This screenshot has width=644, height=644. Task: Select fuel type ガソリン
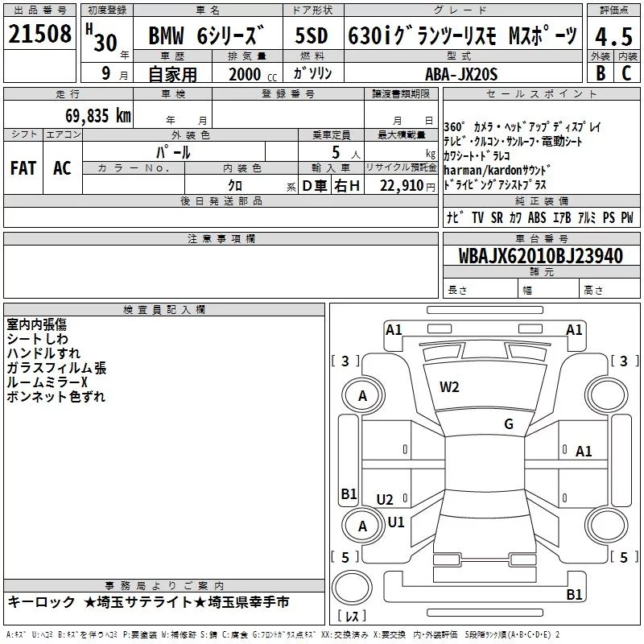[x=312, y=73]
